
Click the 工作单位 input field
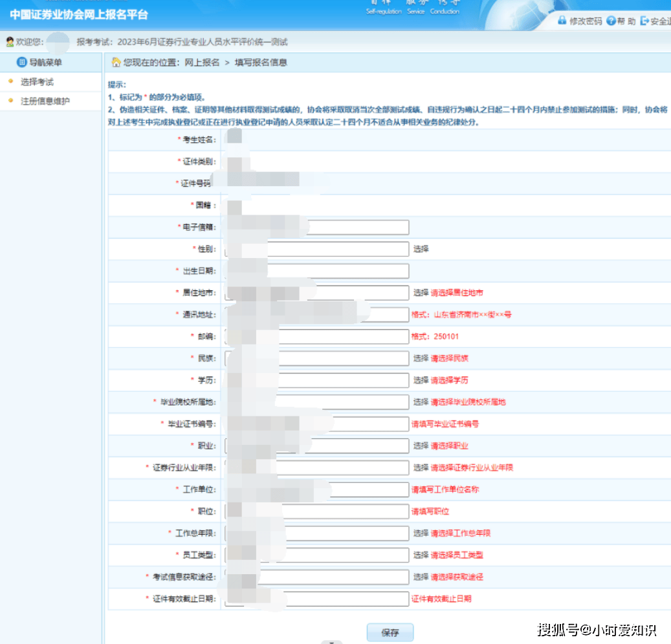316,489
